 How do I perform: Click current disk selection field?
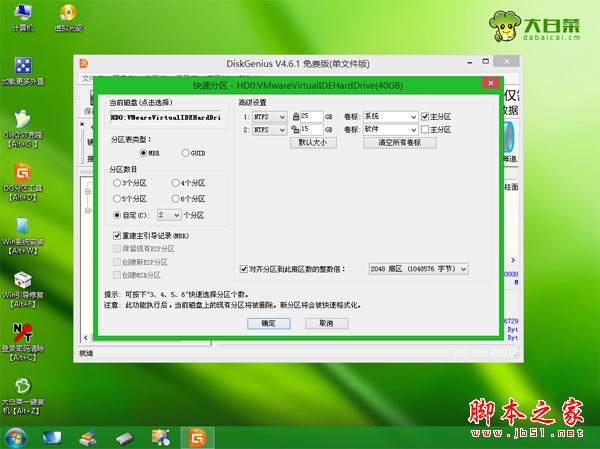click(x=166, y=118)
